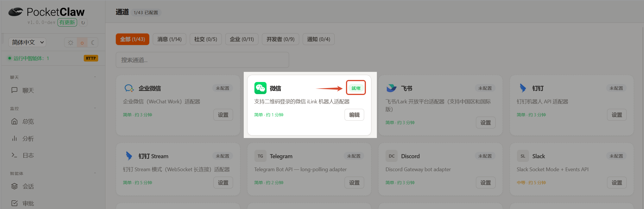The width and height of the screenshot is (644, 209).
Task: Open 设置 for Discord channel
Action: pos(486,183)
